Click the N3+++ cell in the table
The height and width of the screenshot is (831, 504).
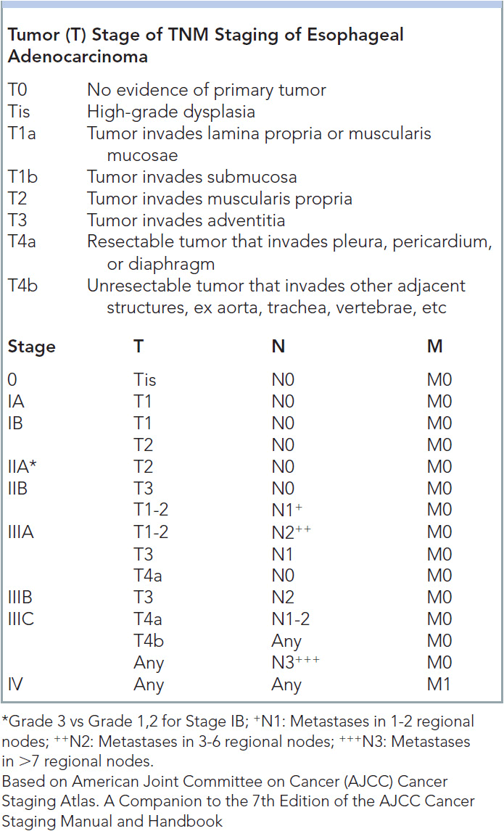point(294,663)
